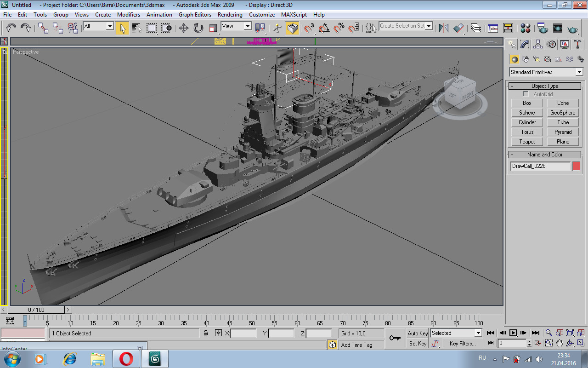Open the Material Editor

coord(526,28)
